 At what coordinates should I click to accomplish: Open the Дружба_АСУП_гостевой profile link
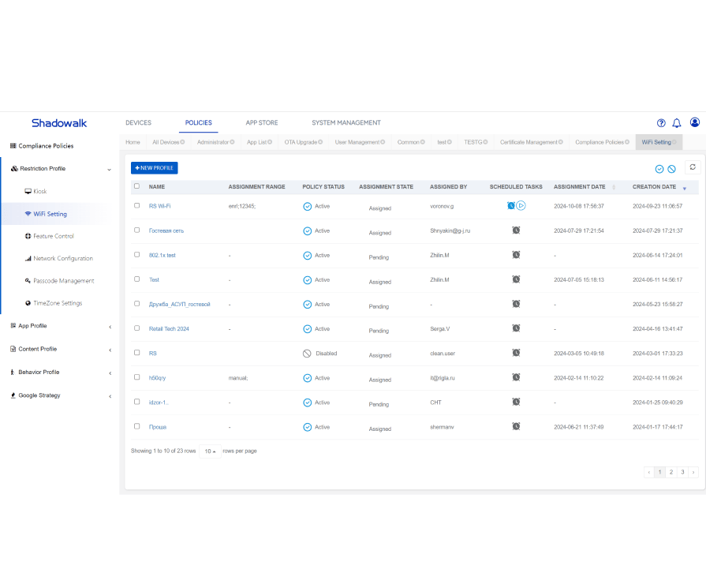[x=180, y=304]
